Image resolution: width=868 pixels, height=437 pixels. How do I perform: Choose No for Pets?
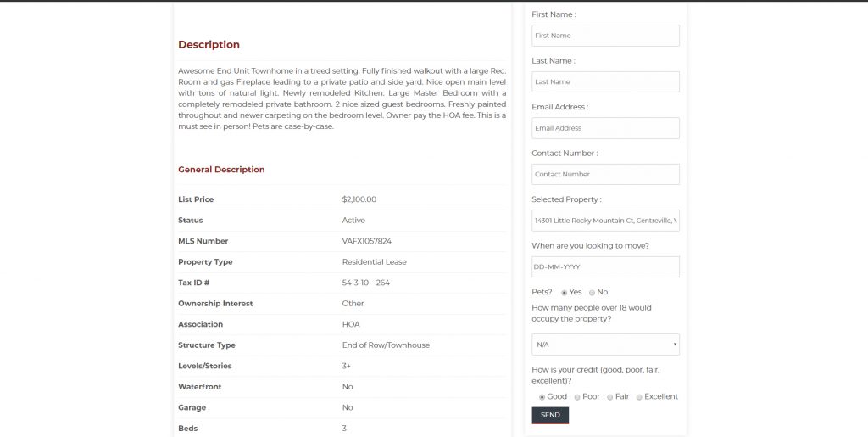593,292
